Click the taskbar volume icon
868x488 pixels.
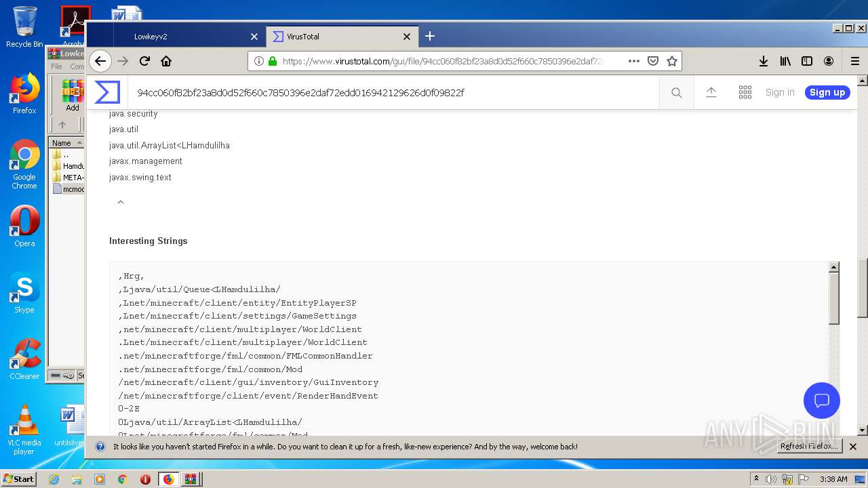[x=771, y=479]
